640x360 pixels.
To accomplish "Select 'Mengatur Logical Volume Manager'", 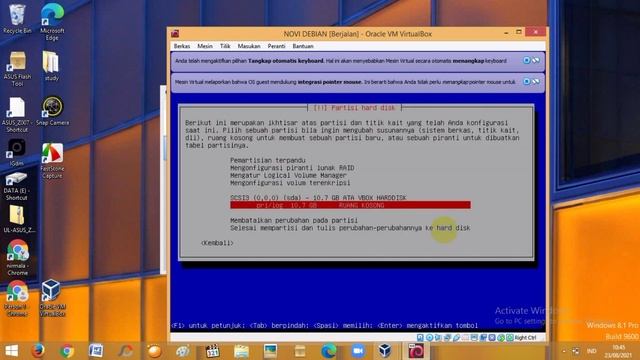I will [x=288, y=175].
